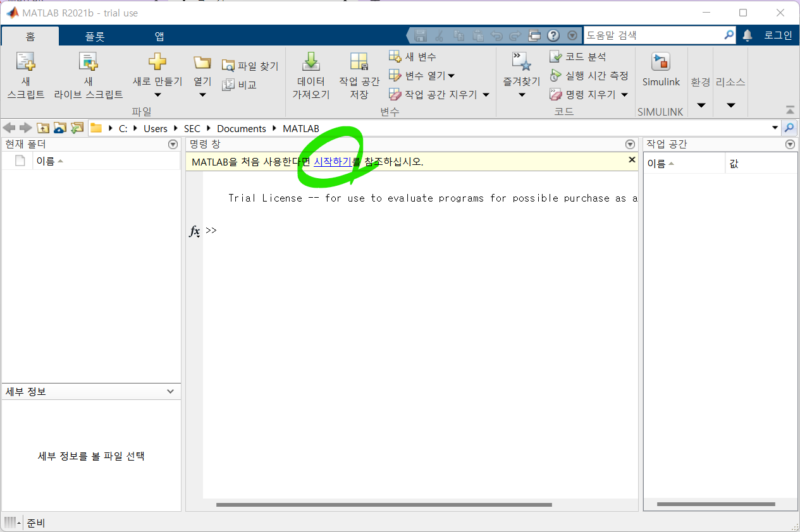
Task: Switch to the 앱 tab
Action: point(159,36)
